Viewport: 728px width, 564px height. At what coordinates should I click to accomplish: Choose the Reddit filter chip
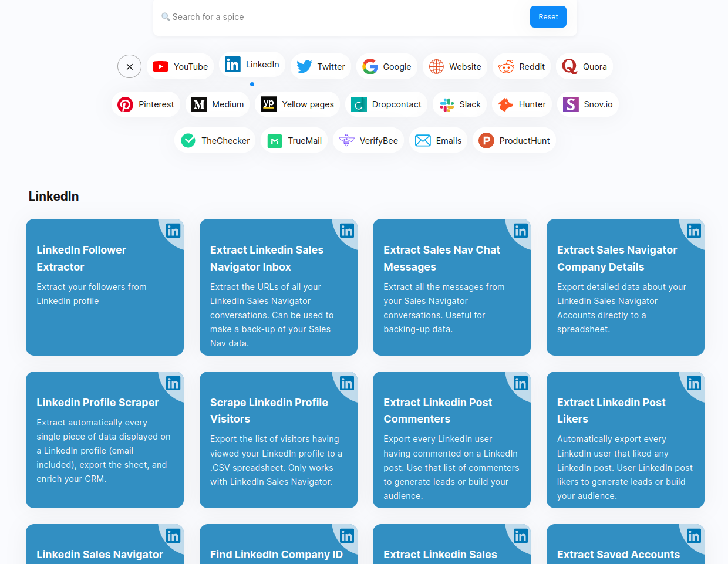522,67
